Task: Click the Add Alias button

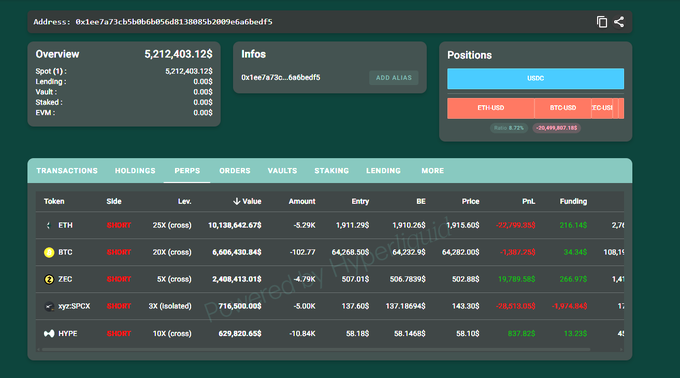Action: [394, 78]
